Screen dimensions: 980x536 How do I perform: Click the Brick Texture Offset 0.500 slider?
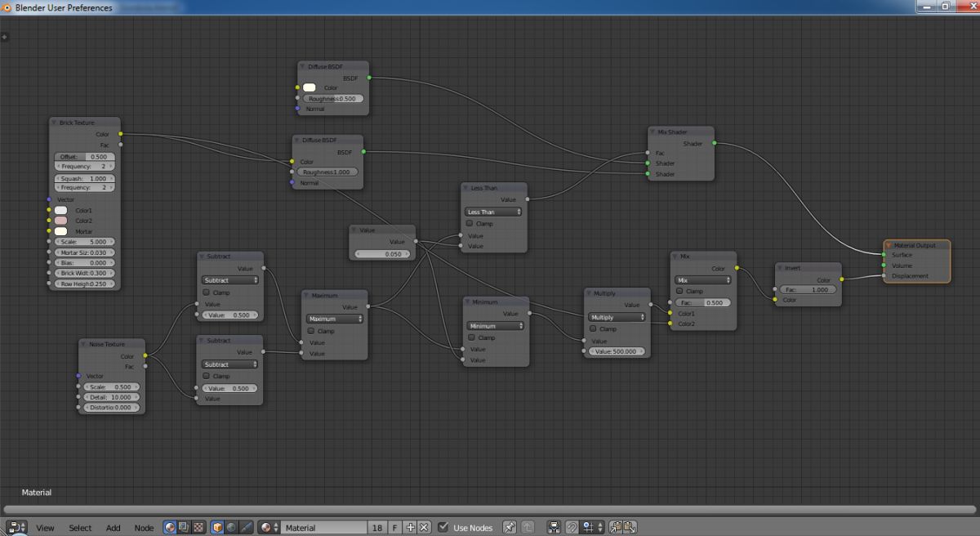click(85, 157)
